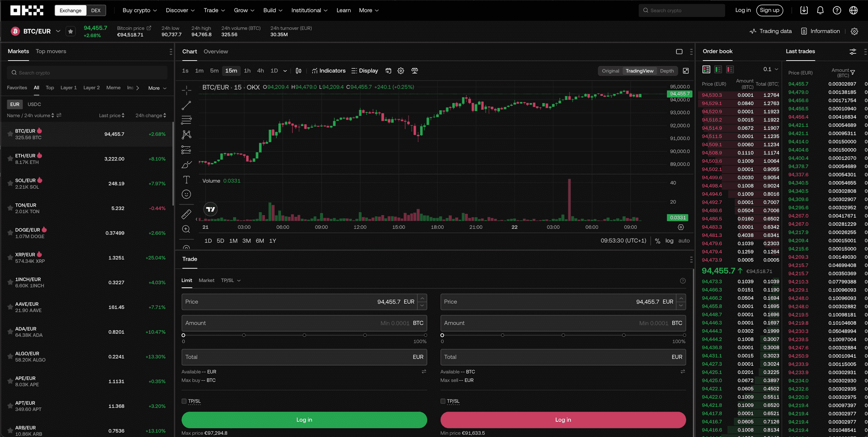Click the fullscreen chart icon
868x437 pixels.
686,71
